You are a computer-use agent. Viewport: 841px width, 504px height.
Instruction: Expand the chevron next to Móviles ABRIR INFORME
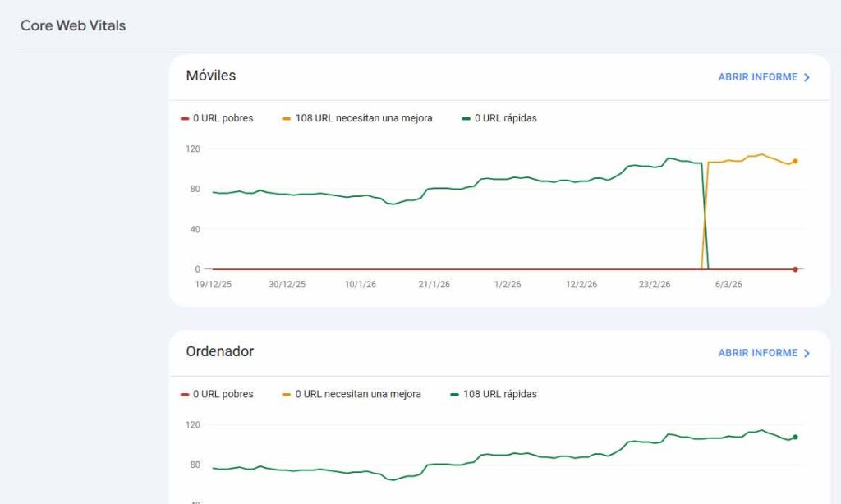click(807, 76)
